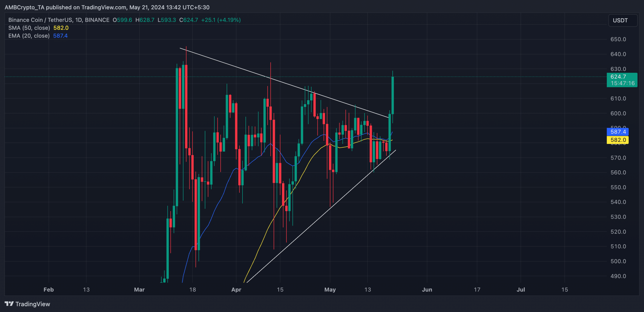Image resolution: width=644 pixels, height=312 pixels.
Task: Click the Jun label on time axis
Action: 427,290
